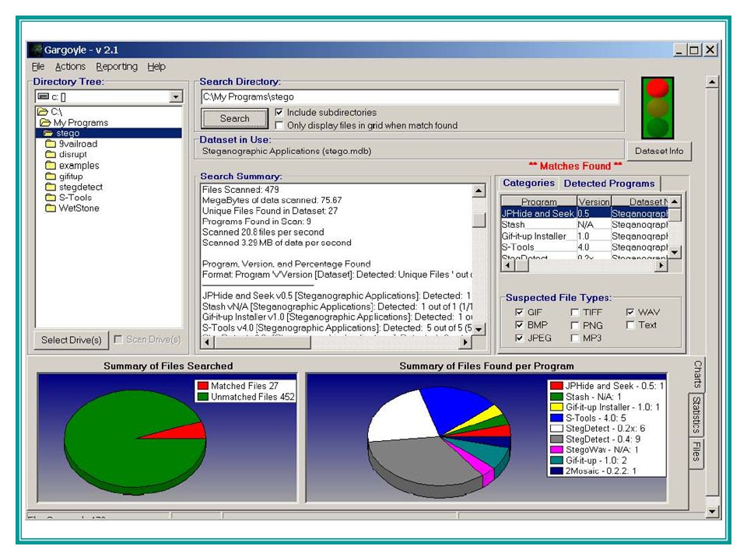Open the File menu

(x=38, y=67)
